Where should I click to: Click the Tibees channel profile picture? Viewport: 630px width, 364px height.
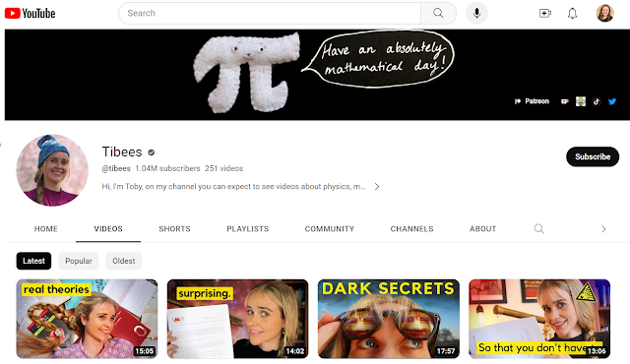tap(52, 170)
